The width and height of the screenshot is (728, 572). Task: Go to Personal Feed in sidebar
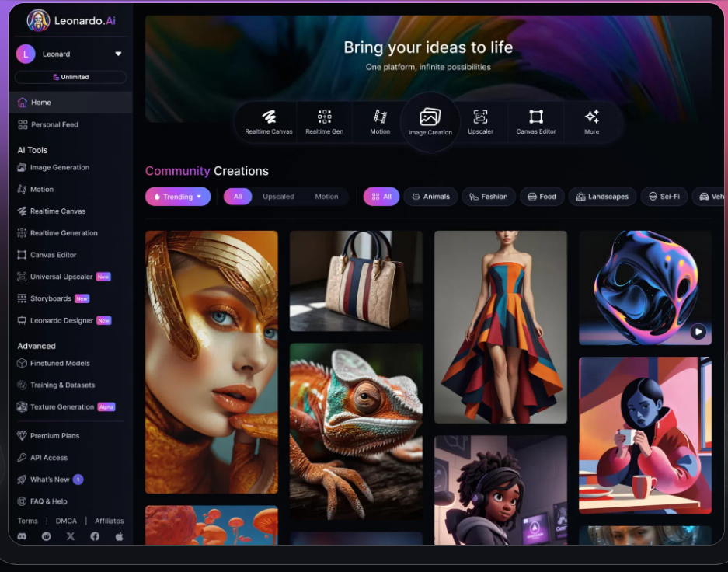click(54, 124)
